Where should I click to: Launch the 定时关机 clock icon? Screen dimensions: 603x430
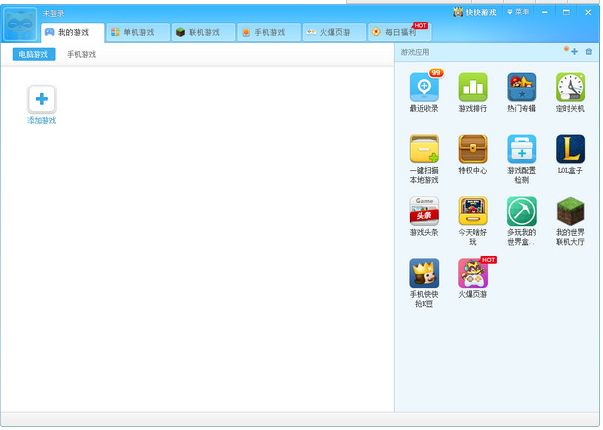[570, 88]
